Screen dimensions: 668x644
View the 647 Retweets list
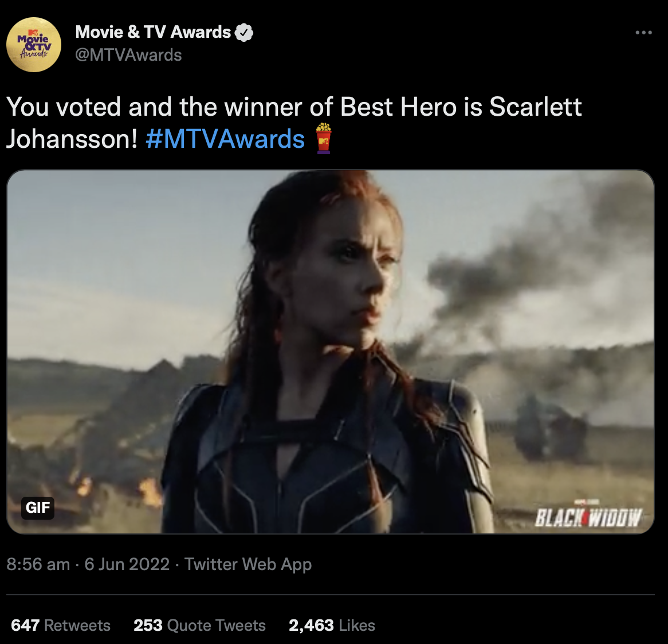[x=61, y=625]
